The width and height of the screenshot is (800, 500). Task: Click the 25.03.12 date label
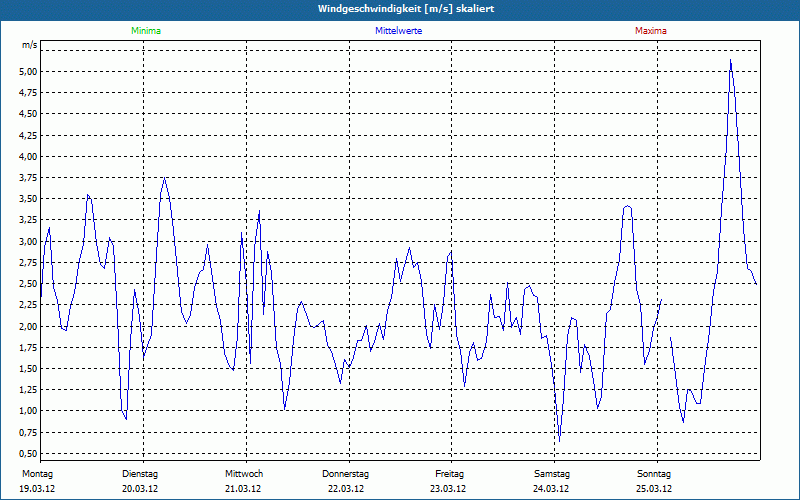tap(654, 489)
